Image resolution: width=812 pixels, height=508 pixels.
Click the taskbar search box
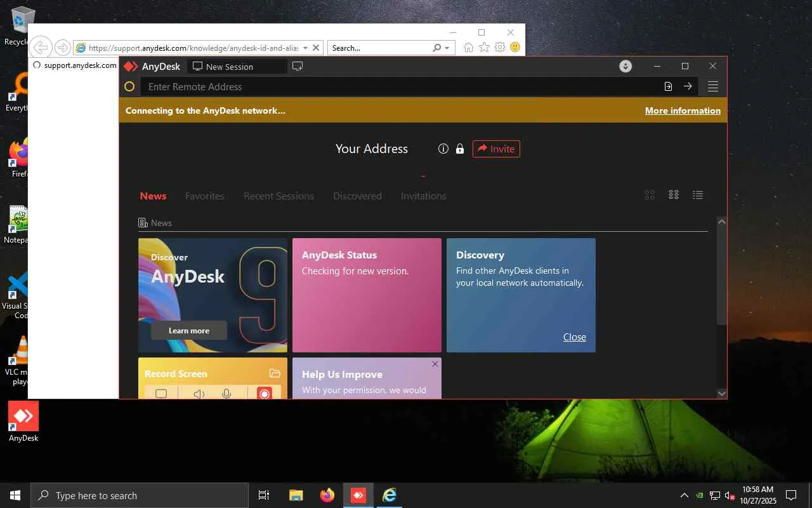pyautogui.click(x=140, y=495)
